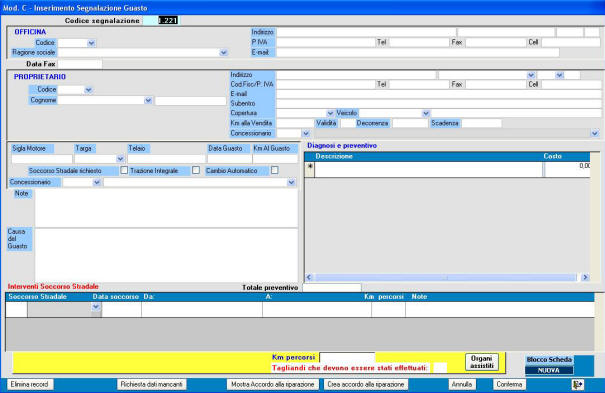Click the Blocco Scheda NUOVA indicator

(x=549, y=370)
